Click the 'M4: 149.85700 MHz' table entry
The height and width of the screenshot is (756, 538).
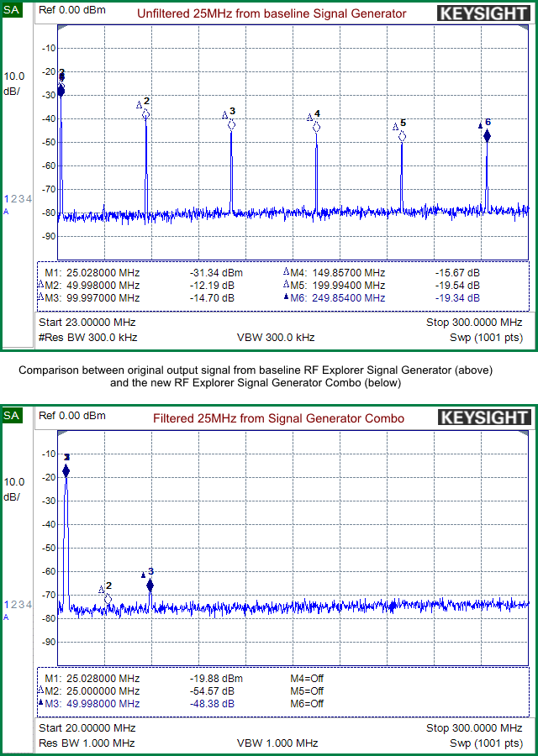tap(334, 273)
